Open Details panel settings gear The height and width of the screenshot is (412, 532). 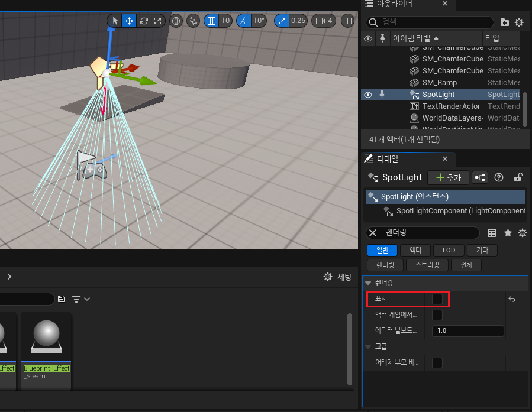tap(523, 233)
